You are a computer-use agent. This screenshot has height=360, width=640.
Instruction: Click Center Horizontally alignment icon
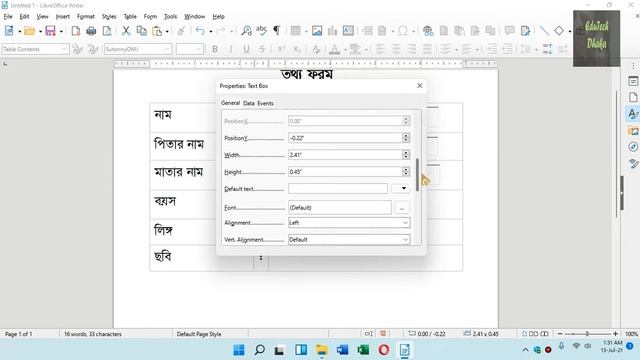[396, 49]
